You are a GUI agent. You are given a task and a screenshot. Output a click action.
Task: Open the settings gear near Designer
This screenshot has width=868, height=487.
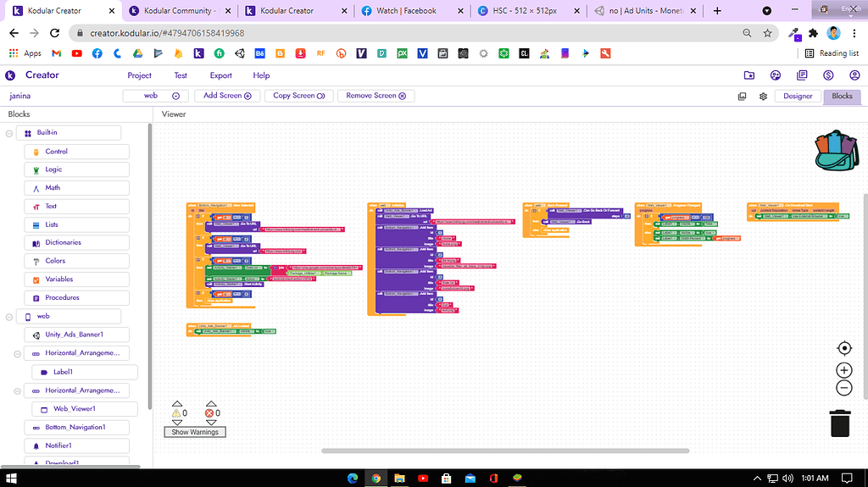(763, 97)
